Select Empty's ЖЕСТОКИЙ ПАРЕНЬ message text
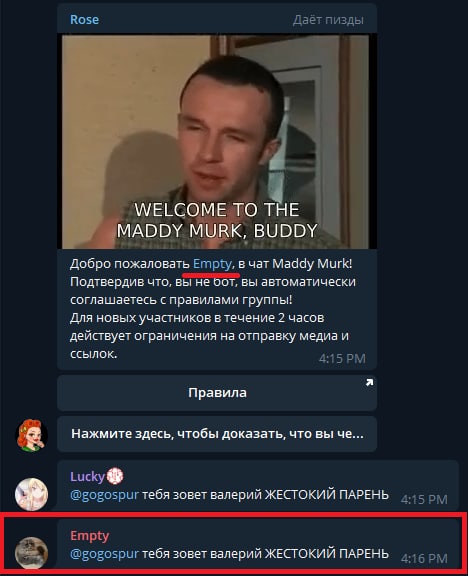 [x=229, y=554]
